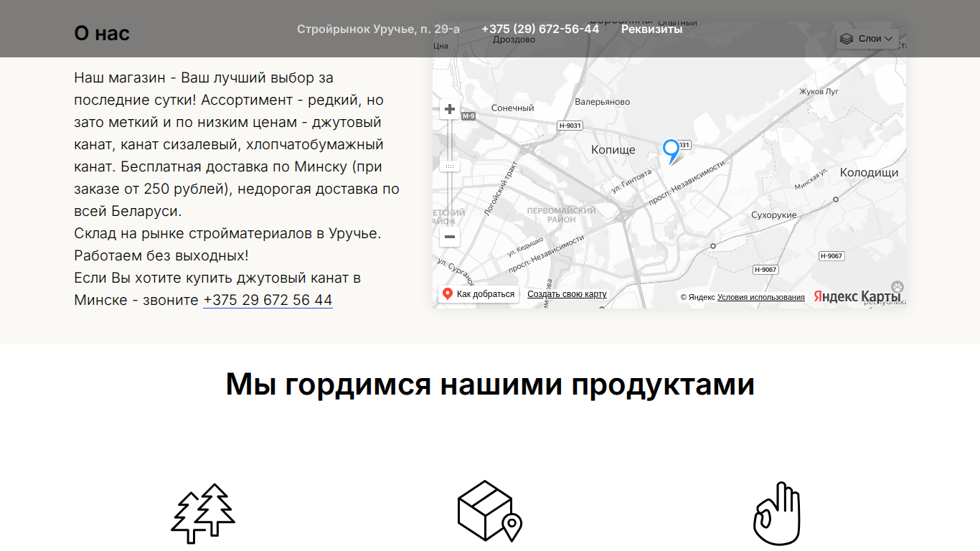Click the Мы гордимся нашими продуктами heading
The width and height of the screenshot is (980, 551).
[490, 384]
